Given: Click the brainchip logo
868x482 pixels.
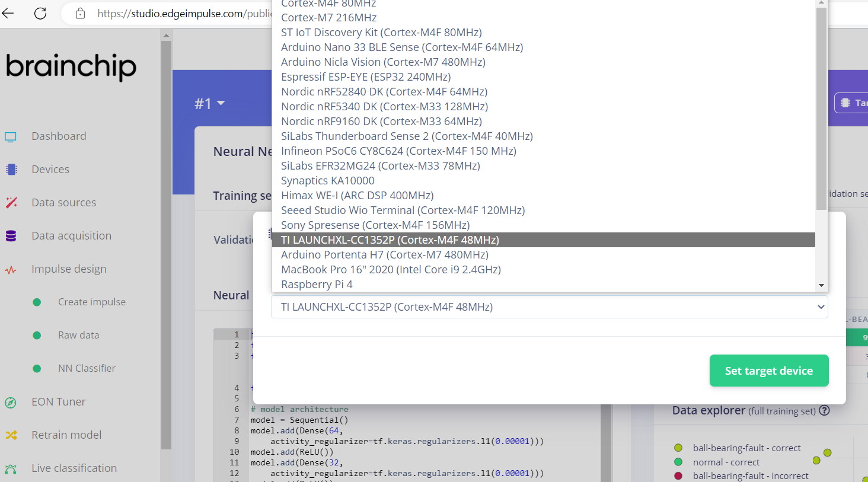Looking at the screenshot, I should click(x=71, y=66).
